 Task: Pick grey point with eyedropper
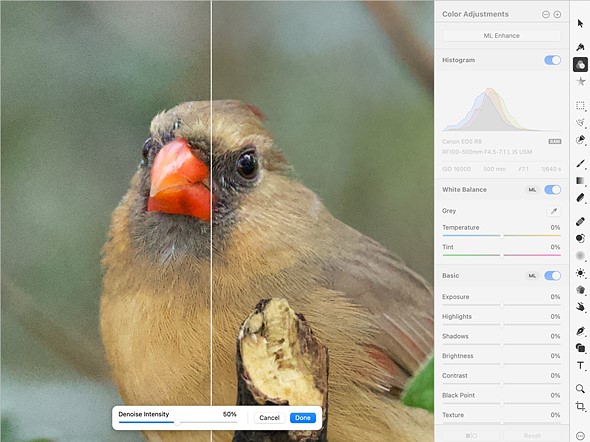coord(554,211)
